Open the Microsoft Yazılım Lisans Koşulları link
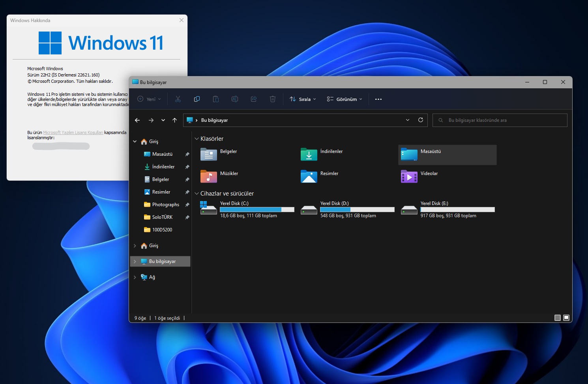The height and width of the screenshot is (384, 588). tap(73, 132)
